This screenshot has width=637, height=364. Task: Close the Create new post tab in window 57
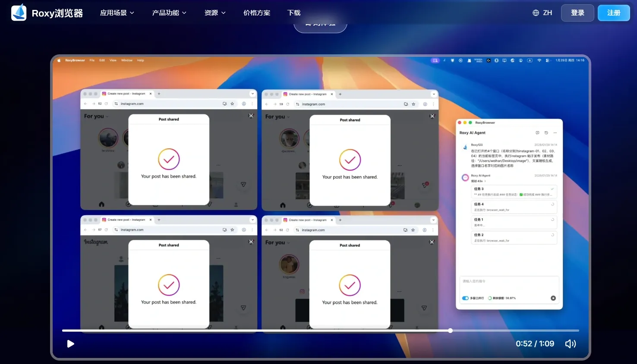point(151,220)
